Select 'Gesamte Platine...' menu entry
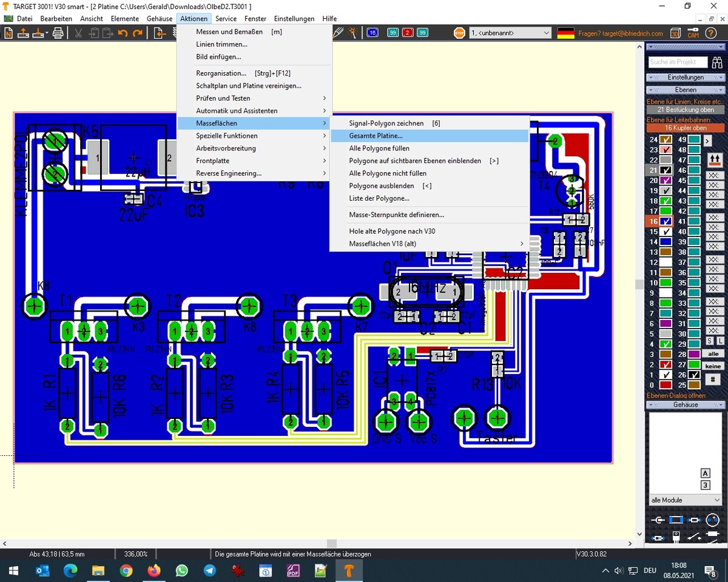This screenshot has height=582, width=728. click(430, 136)
